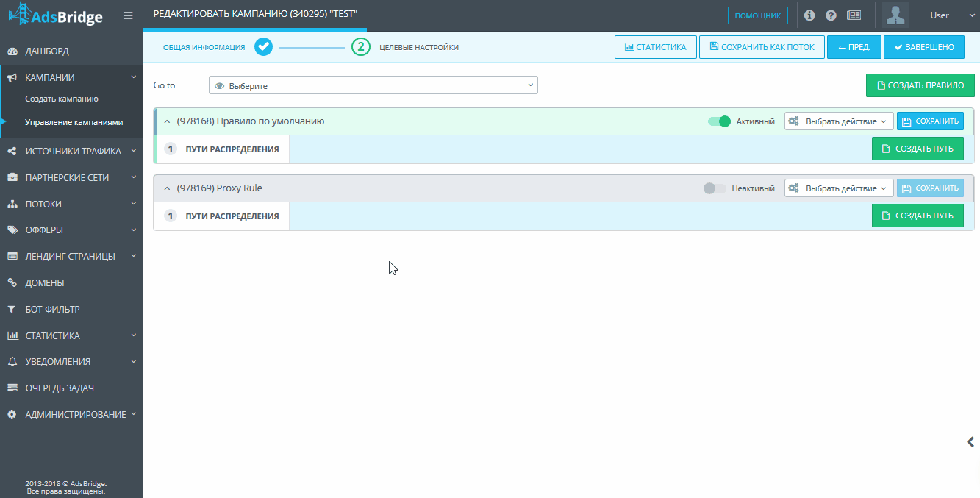This screenshot has width=980, height=498.
Task: Enable the Неактивный switch for Proxy Rule
Action: click(x=715, y=188)
